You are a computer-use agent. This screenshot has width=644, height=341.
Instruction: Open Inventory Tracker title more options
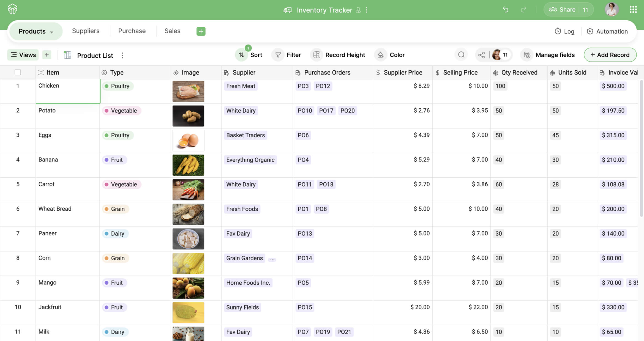pos(366,10)
